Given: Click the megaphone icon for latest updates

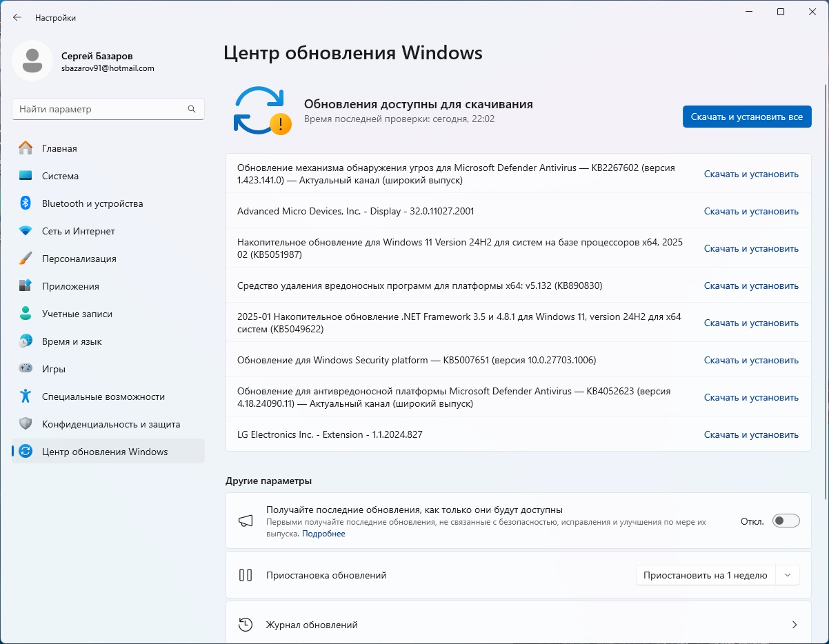Looking at the screenshot, I should pyautogui.click(x=246, y=521).
